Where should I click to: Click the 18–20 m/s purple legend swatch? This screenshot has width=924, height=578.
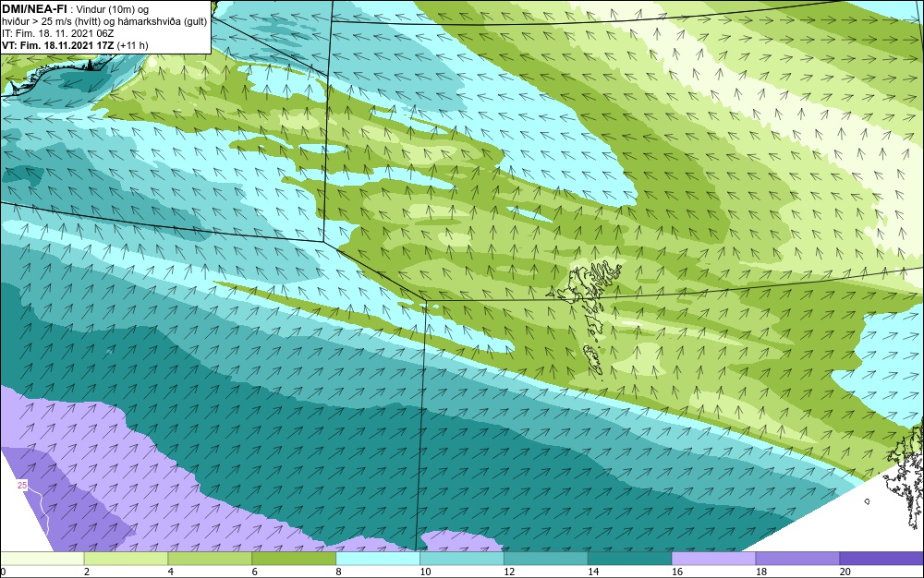click(x=798, y=559)
